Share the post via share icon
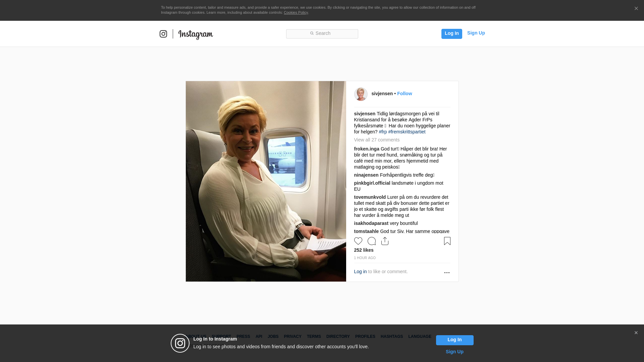The width and height of the screenshot is (644, 362). tap(385, 241)
